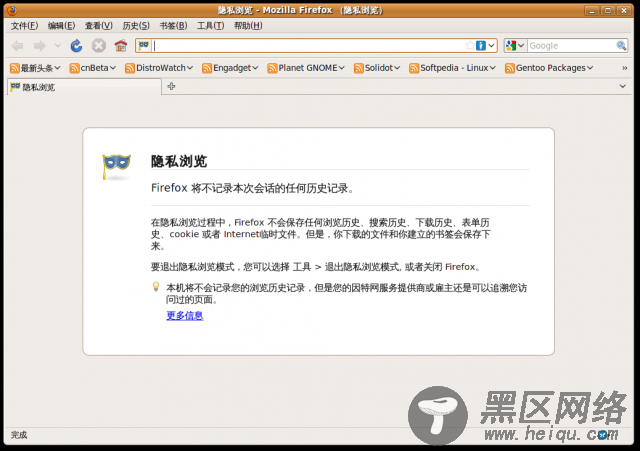Click the 隐私浏览 page heading

[179, 161]
